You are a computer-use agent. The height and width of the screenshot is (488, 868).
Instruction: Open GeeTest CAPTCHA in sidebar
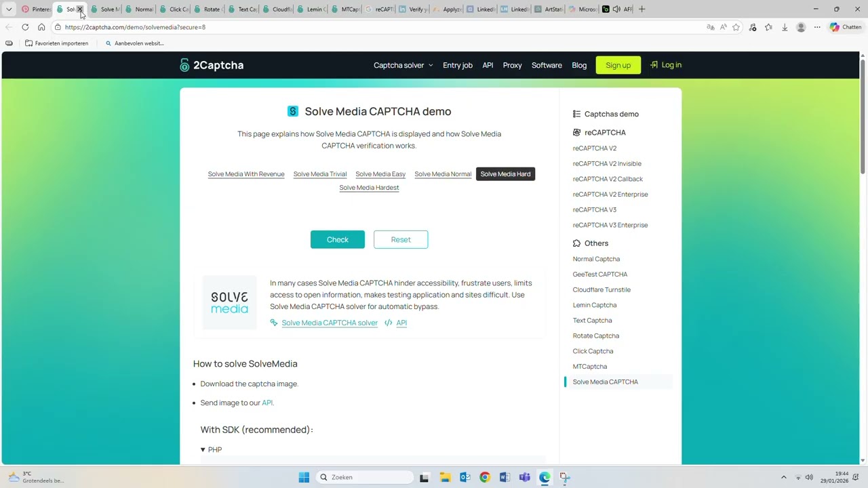click(x=600, y=274)
